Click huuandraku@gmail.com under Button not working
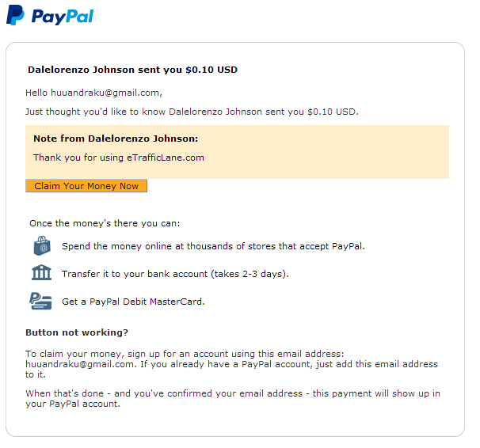The width and height of the screenshot is (480, 448). (x=80, y=364)
